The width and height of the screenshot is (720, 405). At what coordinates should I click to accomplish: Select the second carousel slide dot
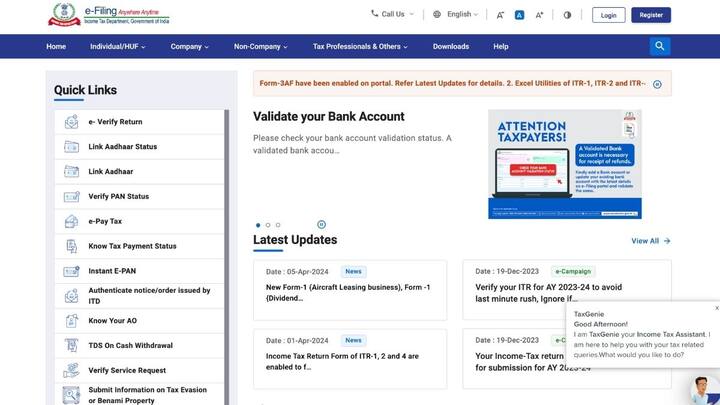[x=268, y=225]
